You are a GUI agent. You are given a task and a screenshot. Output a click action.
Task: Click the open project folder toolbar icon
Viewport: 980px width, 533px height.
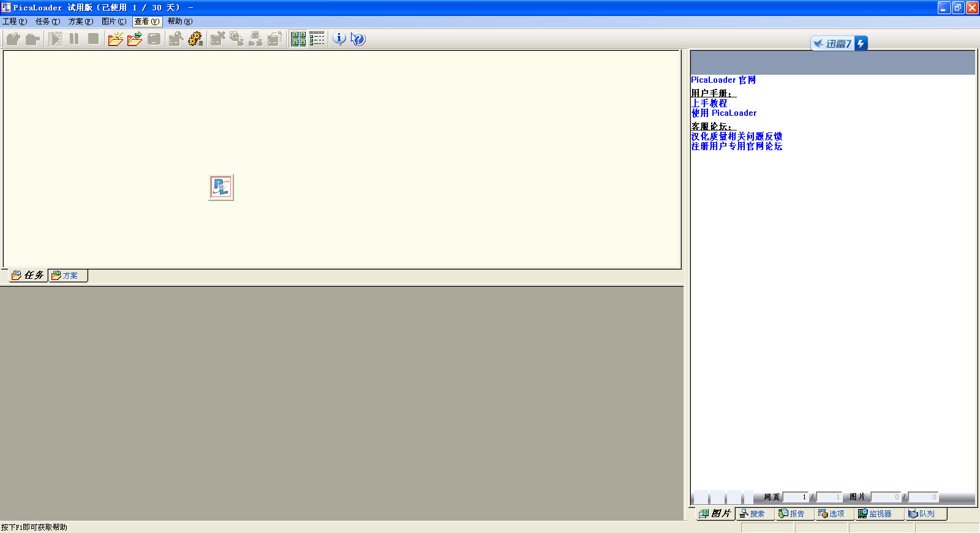coord(32,39)
